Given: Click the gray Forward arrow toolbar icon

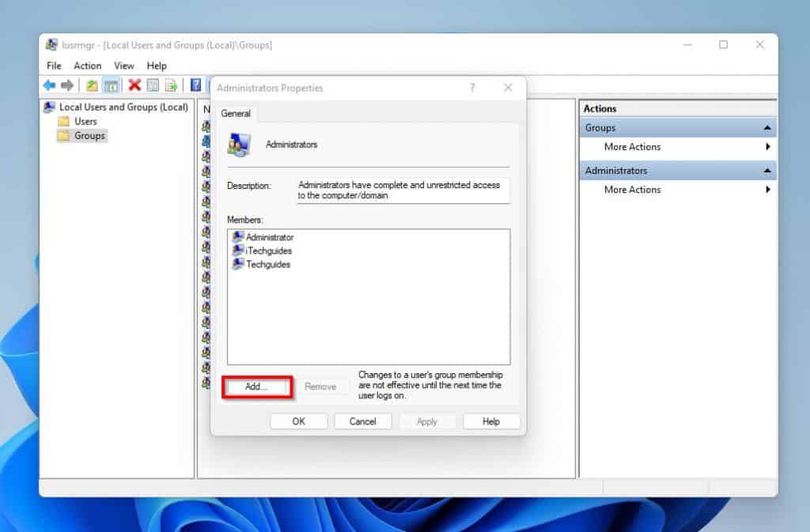Looking at the screenshot, I should tap(67, 85).
